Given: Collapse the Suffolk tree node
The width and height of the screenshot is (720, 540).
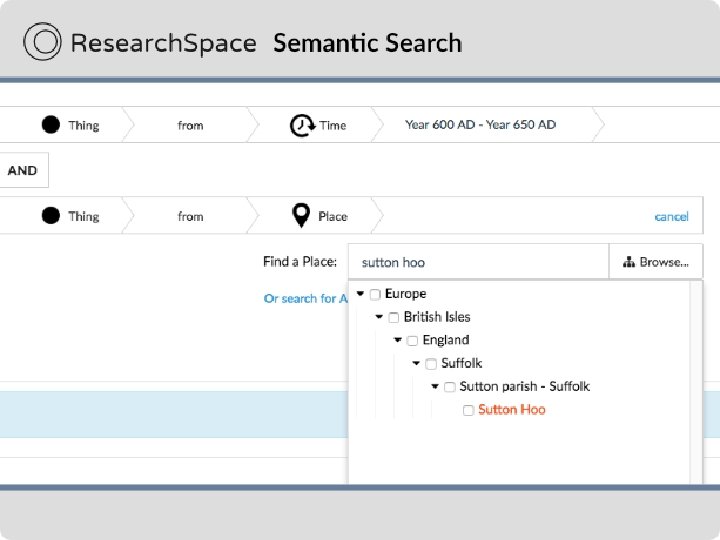Looking at the screenshot, I should [x=416, y=363].
